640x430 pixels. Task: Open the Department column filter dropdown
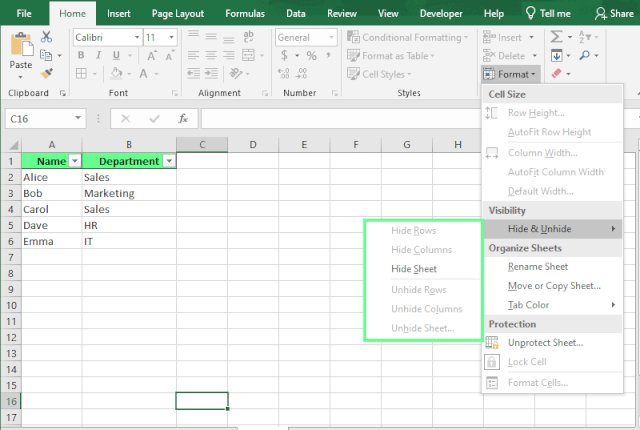point(169,161)
